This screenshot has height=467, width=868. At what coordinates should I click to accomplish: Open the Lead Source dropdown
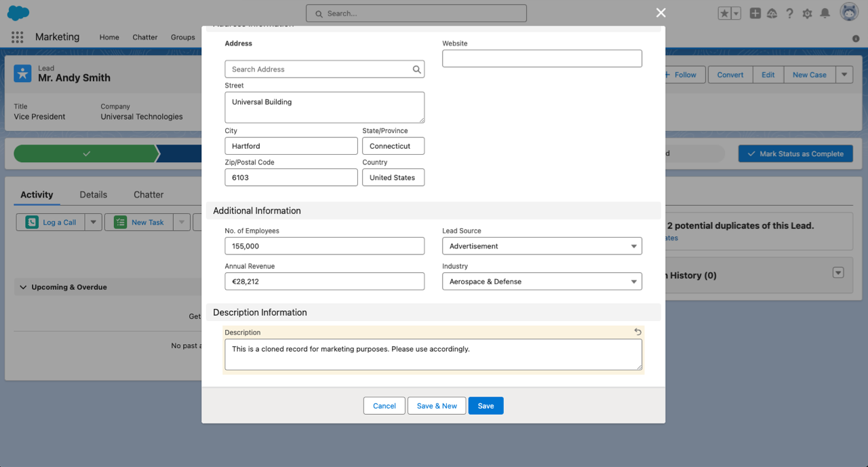[x=542, y=246]
